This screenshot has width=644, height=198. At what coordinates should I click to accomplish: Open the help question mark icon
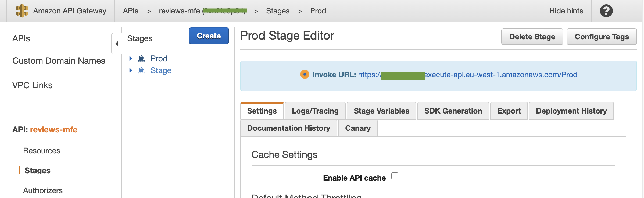pos(606,11)
